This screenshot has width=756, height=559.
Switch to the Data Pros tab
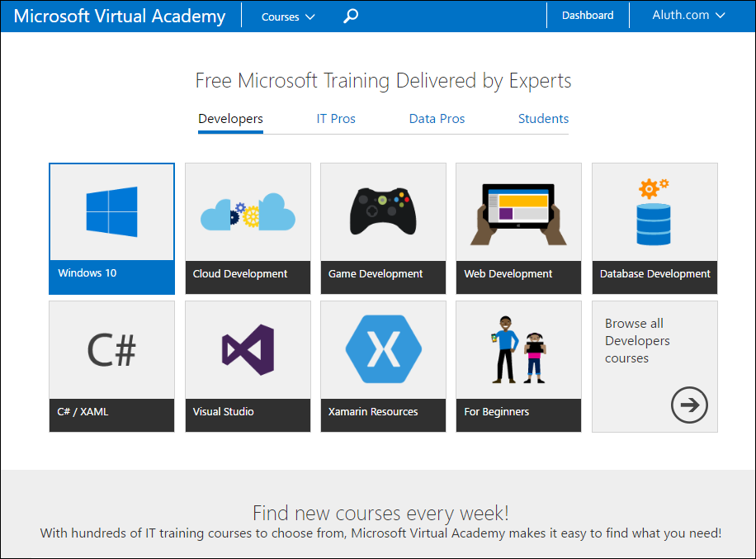pyautogui.click(x=437, y=118)
